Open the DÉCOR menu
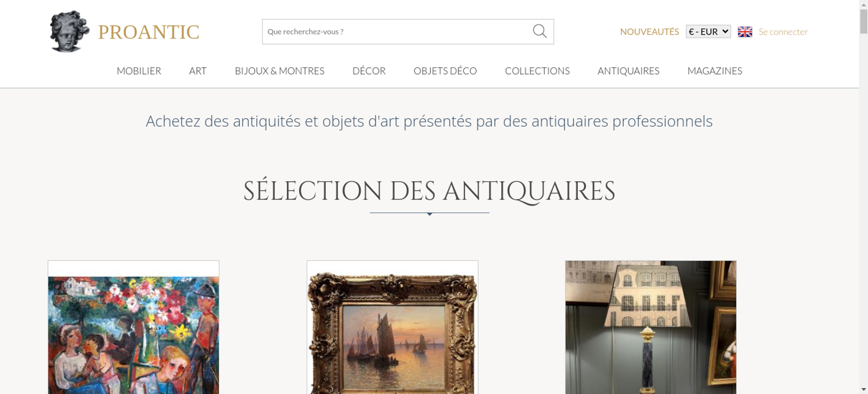Viewport: 868px width, 394px height. [369, 71]
